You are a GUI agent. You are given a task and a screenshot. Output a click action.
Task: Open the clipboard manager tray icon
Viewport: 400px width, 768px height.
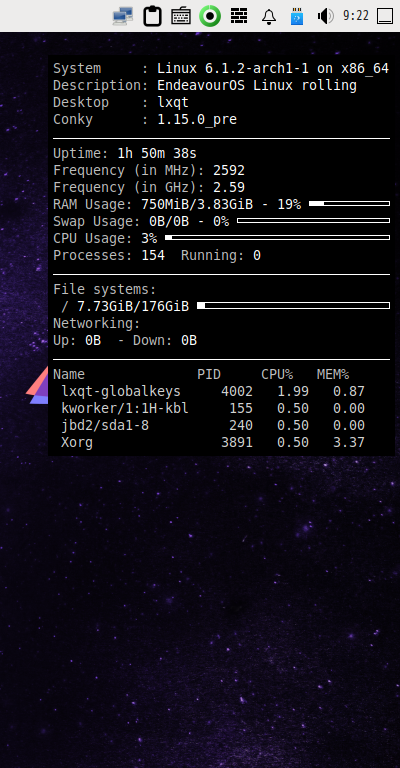[x=152, y=16]
